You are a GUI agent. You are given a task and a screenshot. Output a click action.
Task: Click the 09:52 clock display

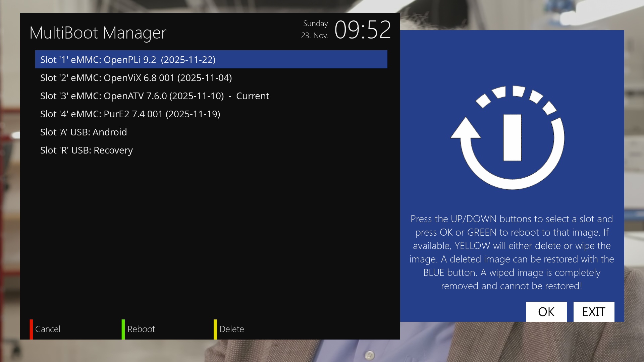[363, 30]
